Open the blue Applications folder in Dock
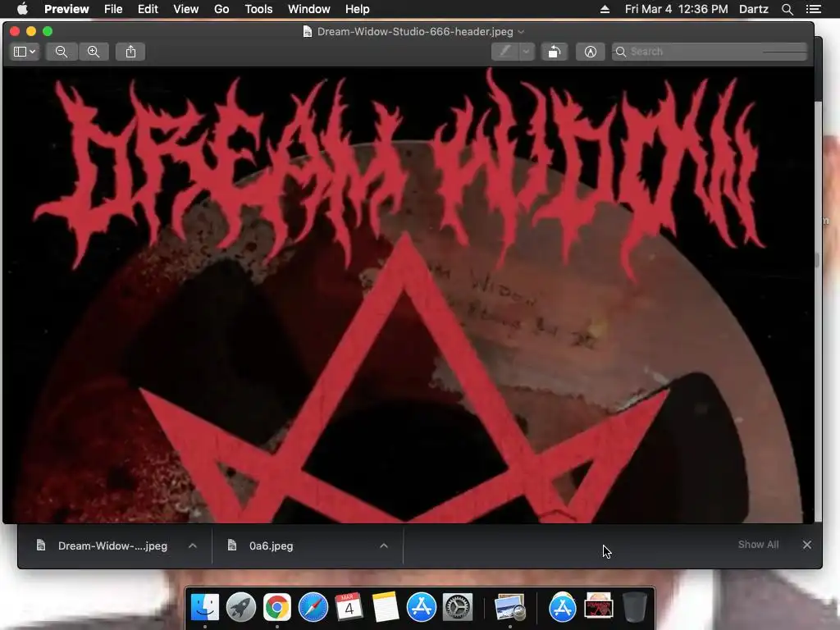This screenshot has height=630, width=840. (562, 608)
